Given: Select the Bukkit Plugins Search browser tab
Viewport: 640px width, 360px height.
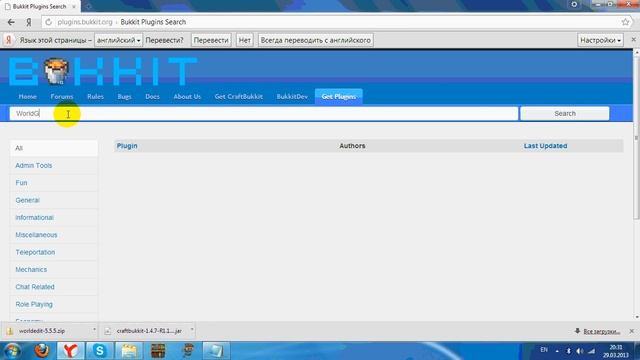Looking at the screenshot, I should click(x=39, y=7).
